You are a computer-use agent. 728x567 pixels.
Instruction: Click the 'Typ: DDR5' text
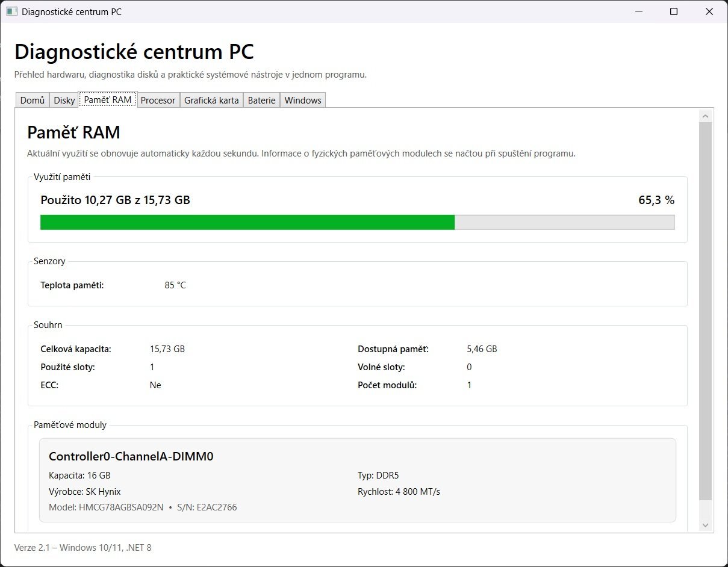[378, 476]
